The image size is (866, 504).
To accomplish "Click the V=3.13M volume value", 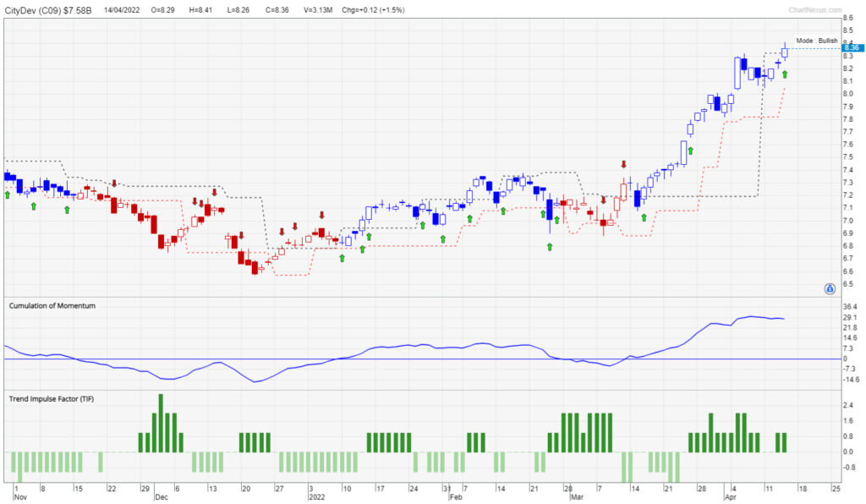I will click(318, 10).
